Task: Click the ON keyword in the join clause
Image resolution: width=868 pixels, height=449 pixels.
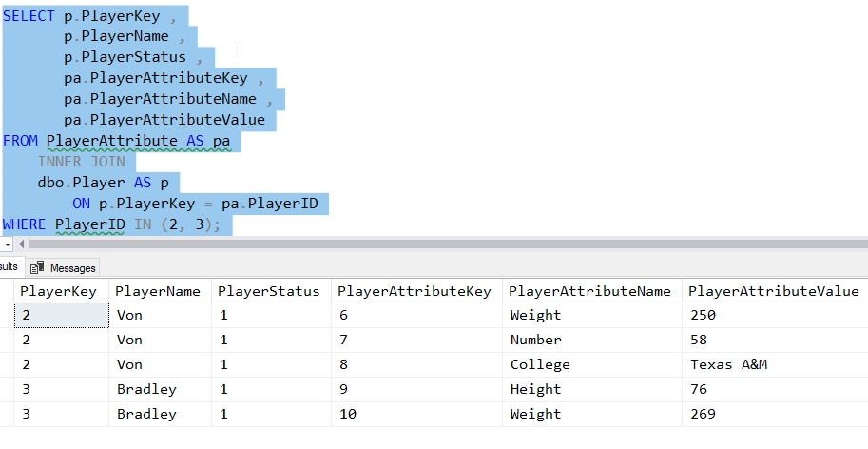Action: [81, 204]
